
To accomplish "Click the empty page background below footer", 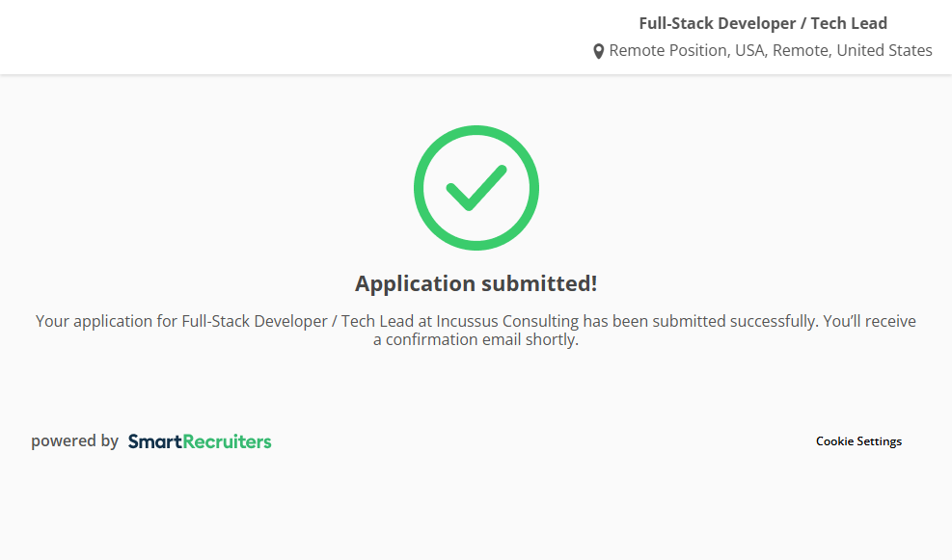I will 476,511.
